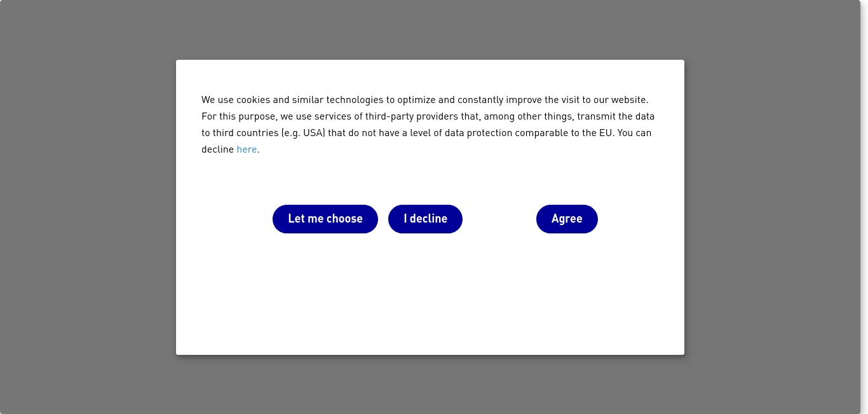Click empty white area below the buttons
The image size is (868, 414).
[430, 293]
